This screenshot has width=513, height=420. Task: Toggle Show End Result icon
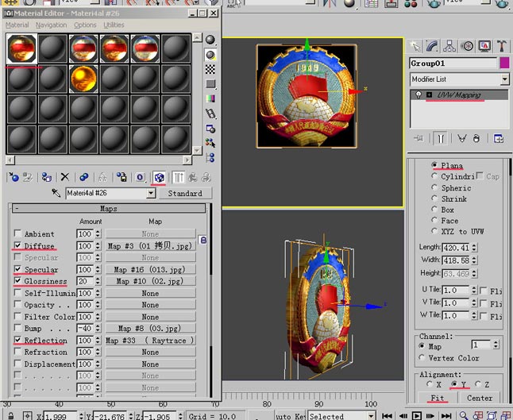[x=178, y=177]
